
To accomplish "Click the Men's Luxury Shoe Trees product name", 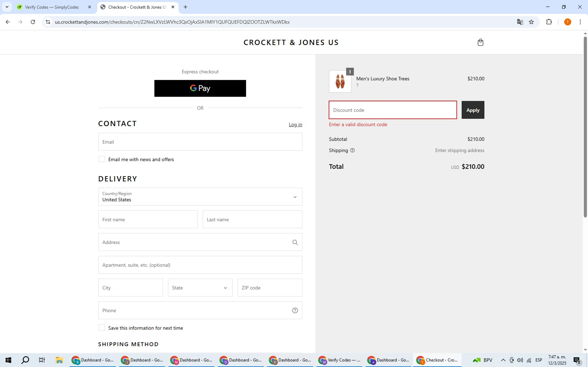I will [x=383, y=79].
